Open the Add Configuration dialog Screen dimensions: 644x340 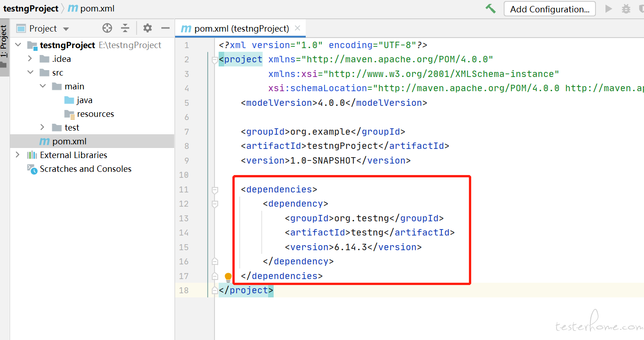550,9
